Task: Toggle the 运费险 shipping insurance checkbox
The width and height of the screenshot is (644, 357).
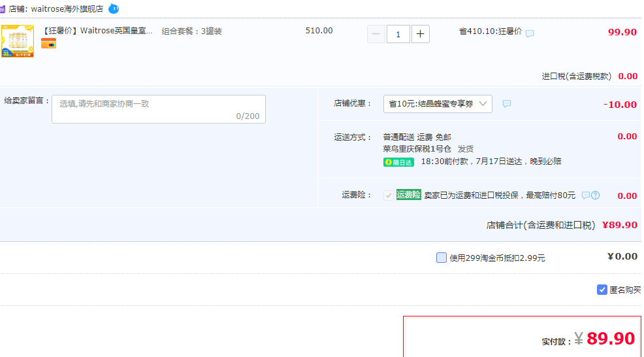Action: (x=388, y=195)
